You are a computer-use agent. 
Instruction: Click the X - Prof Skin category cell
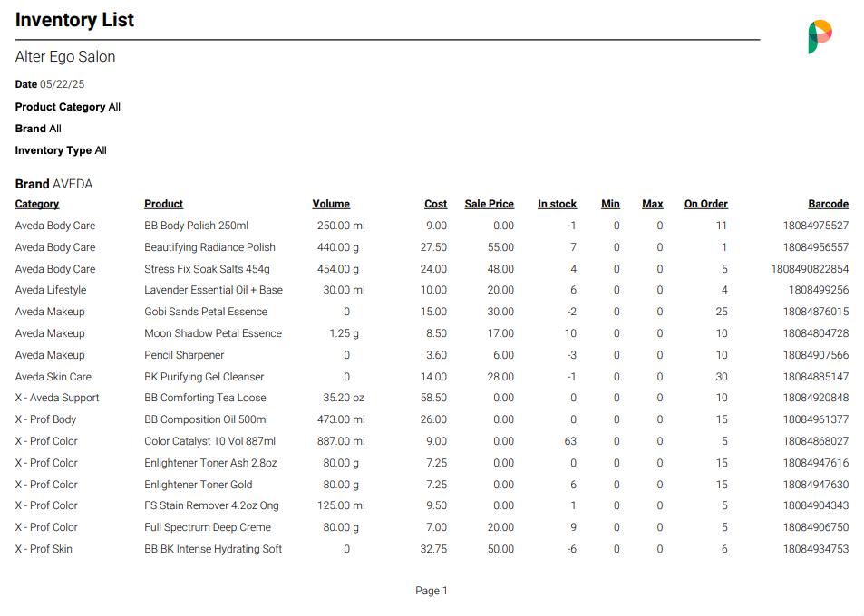(44, 549)
